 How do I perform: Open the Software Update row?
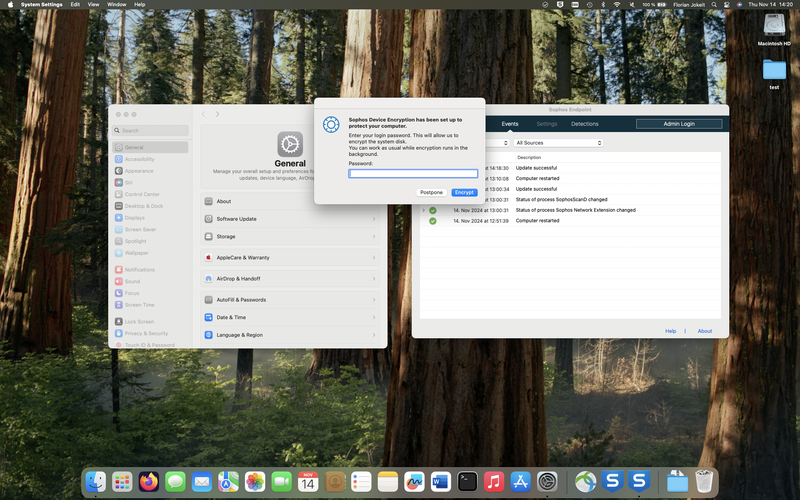tap(290, 219)
